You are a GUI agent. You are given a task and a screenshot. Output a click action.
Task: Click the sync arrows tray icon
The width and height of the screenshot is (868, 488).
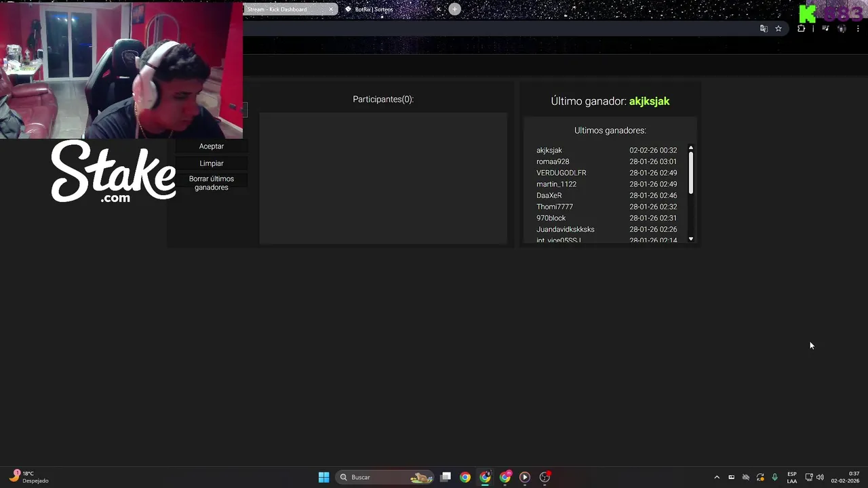click(x=760, y=477)
